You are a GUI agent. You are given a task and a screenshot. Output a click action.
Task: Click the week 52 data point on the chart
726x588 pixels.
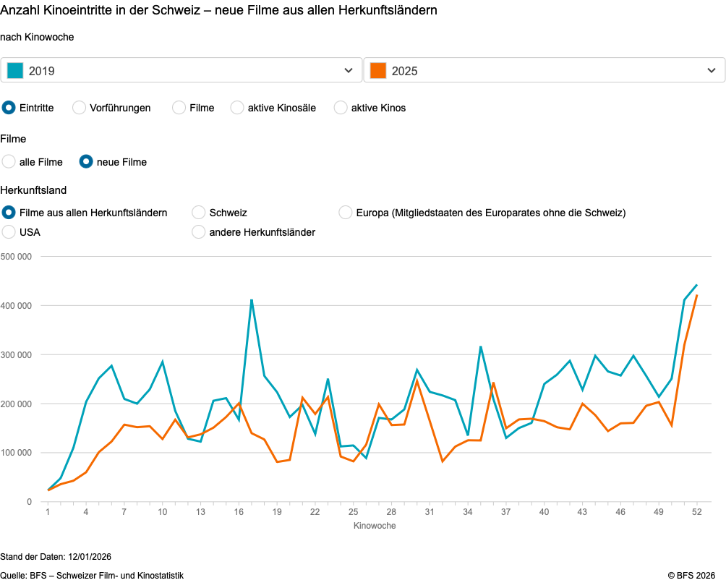(x=696, y=286)
